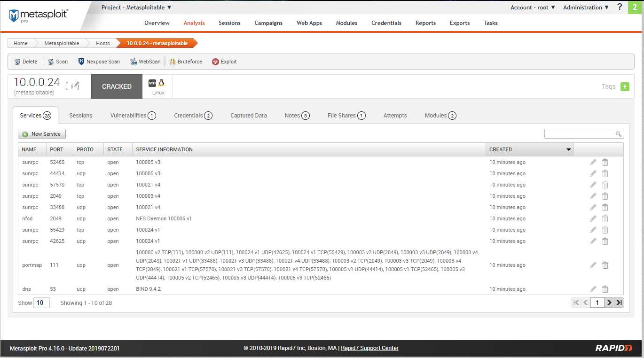This screenshot has height=358, width=644.
Task: Open the green notifications badge showing 2
Action: [x=636, y=7]
